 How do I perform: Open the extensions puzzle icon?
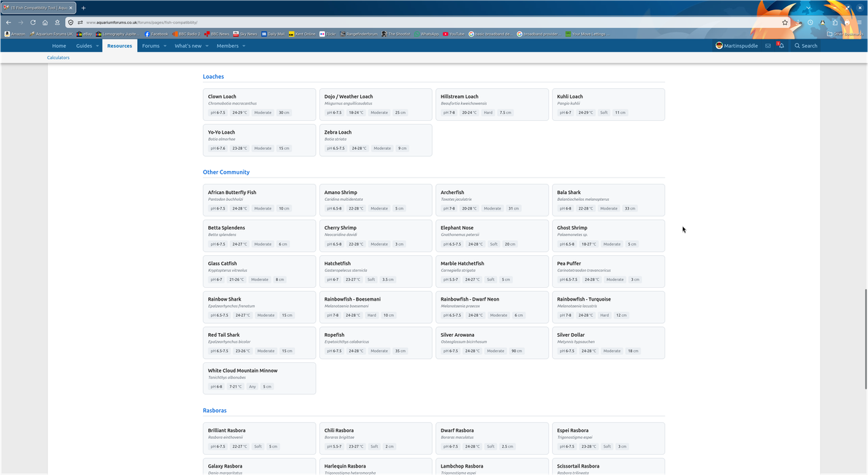pyautogui.click(x=835, y=22)
